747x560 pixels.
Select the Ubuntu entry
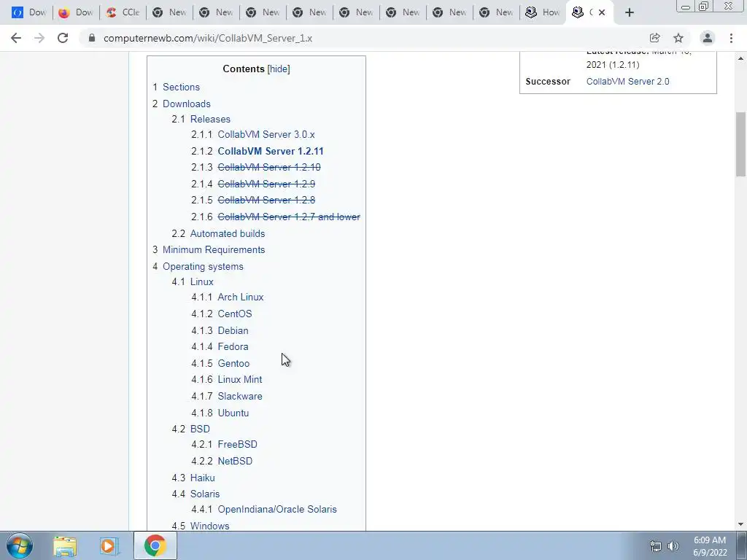pos(233,413)
